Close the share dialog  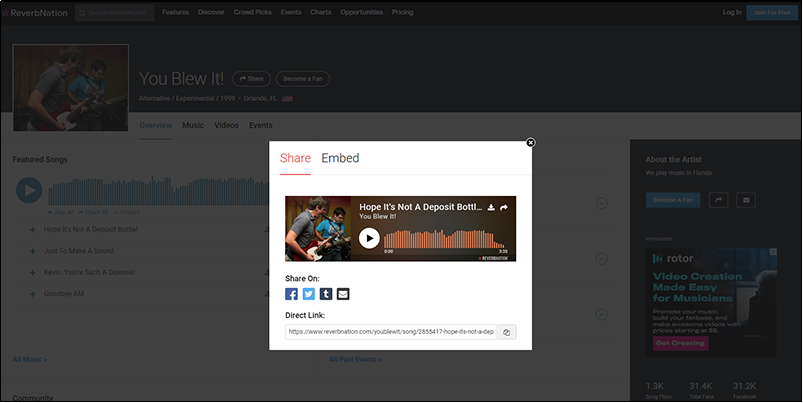531,142
